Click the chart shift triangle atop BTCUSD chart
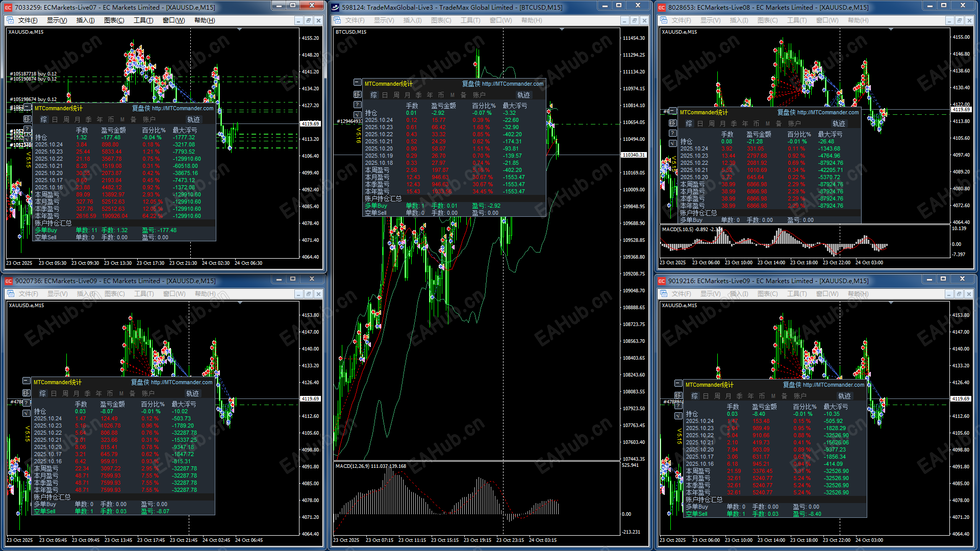Viewport: 980px width, 551px height. 562,30
